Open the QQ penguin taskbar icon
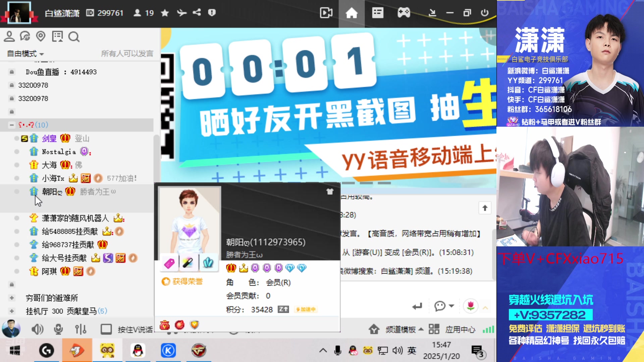Viewport: 644px width, 362px height. 138,351
